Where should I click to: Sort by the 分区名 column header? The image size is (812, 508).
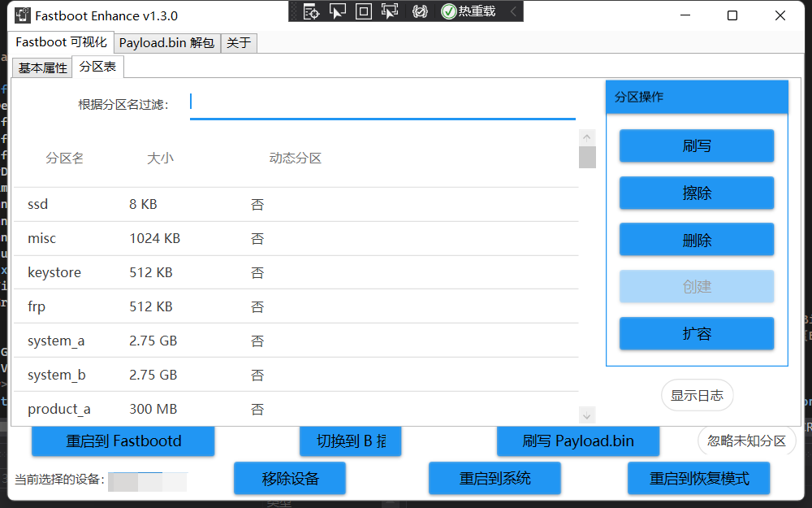pyautogui.click(x=64, y=158)
